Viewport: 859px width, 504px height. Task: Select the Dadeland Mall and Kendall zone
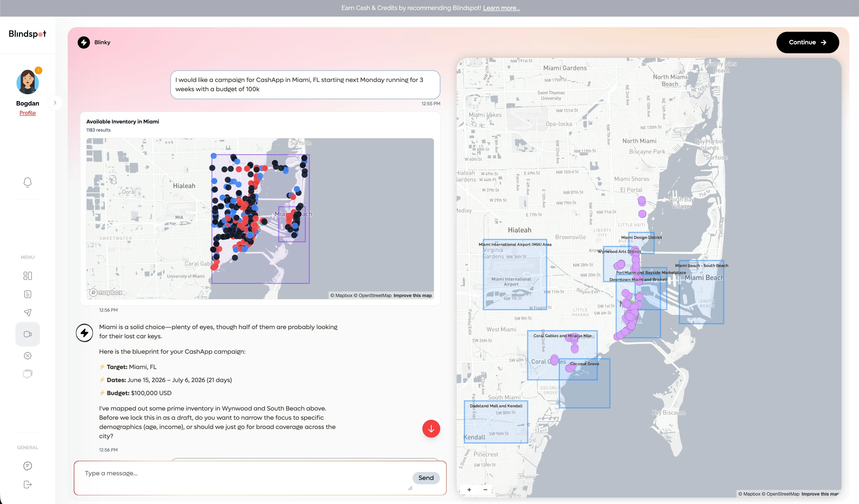tap(496, 422)
